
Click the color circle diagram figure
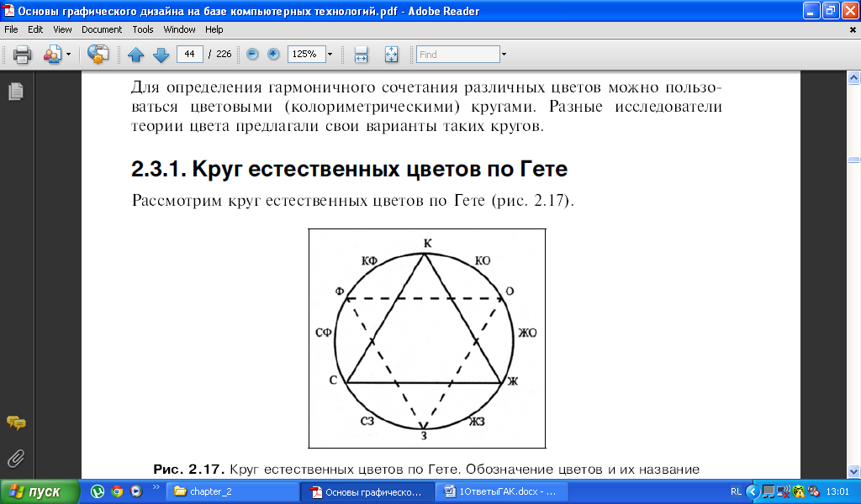pyautogui.click(x=427, y=339)
